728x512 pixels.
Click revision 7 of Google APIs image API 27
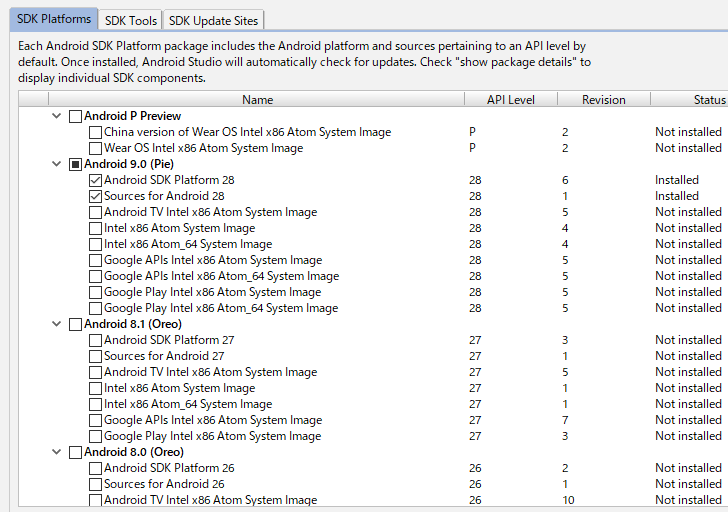[x=565, y=420]
